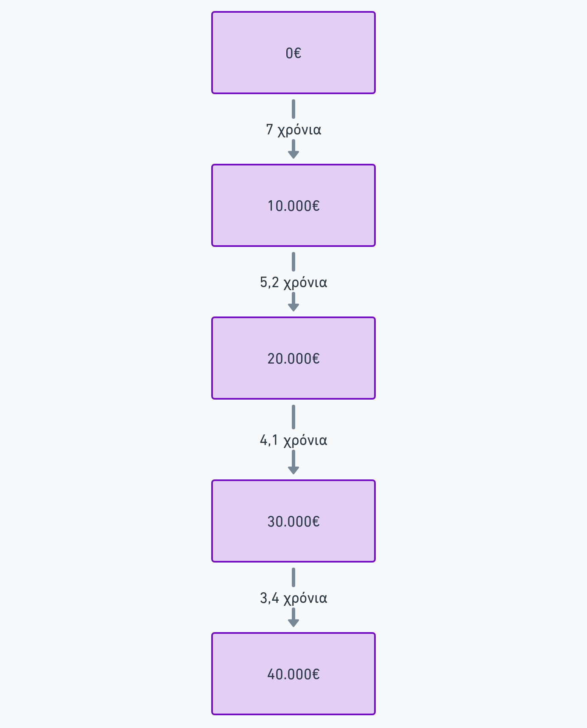Viewport: 587px width, 728px height.
Task: Click the 0€ box
Action: 293,53
